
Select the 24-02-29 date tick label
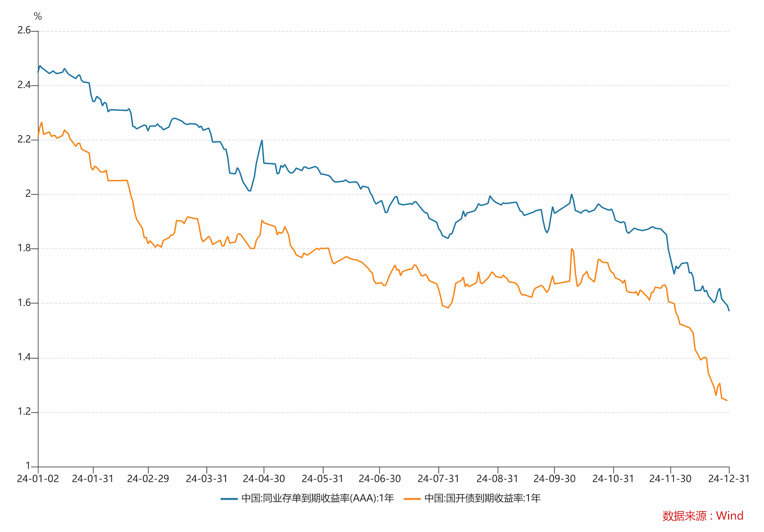148,479
